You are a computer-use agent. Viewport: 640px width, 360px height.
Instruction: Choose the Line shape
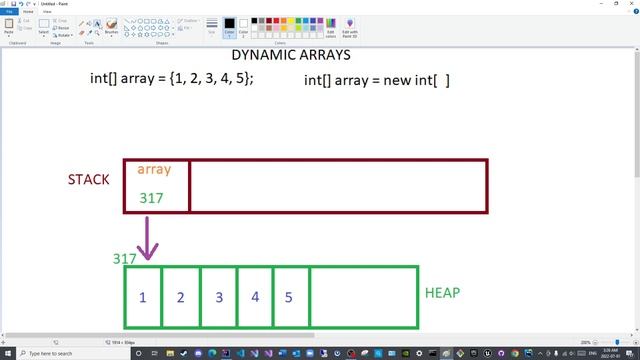pyautogui.click(x=127, y=21)
